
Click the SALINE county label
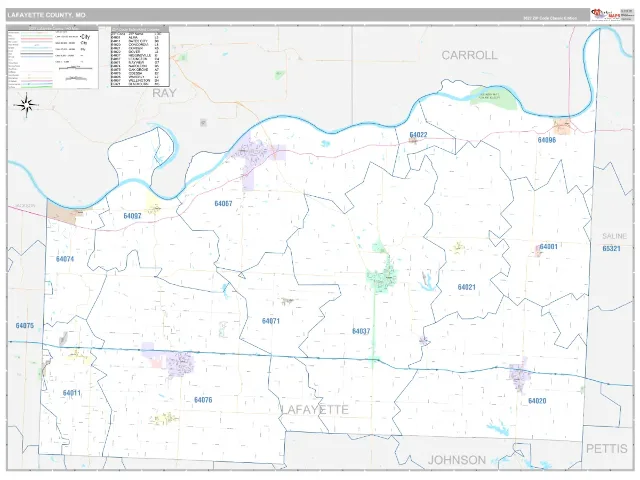(x=614, y=236)
